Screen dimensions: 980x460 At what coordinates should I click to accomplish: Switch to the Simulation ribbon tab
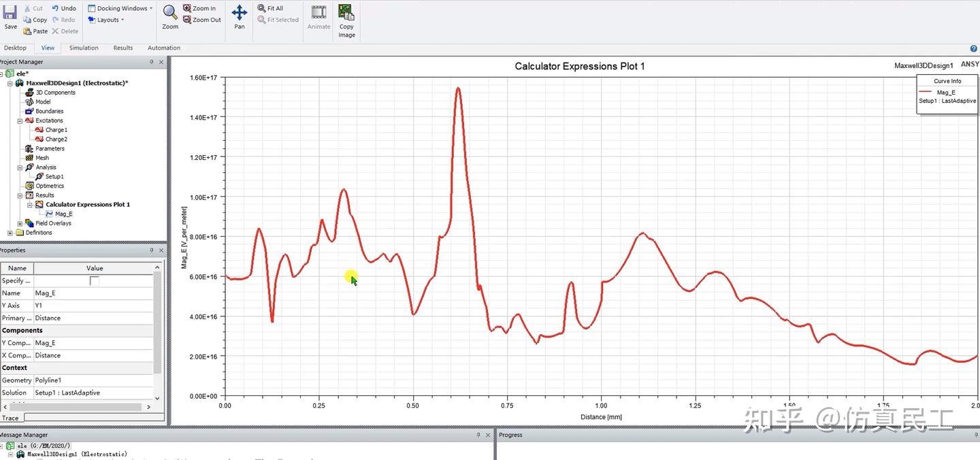coord(84,48)
